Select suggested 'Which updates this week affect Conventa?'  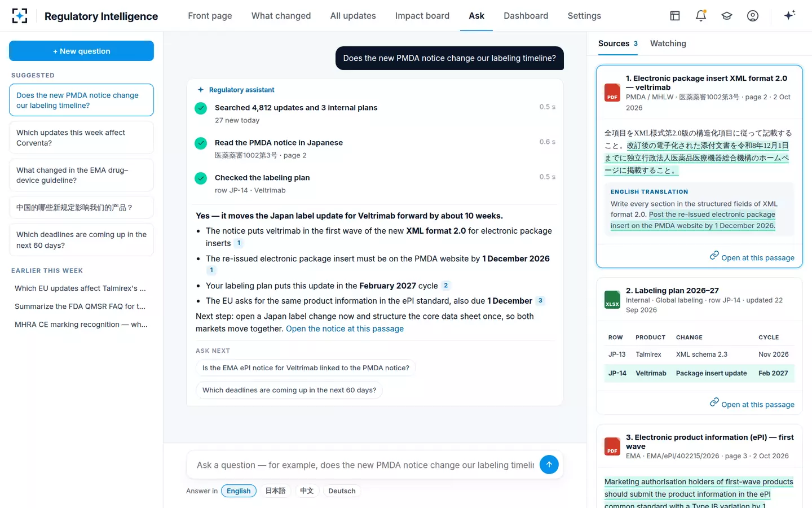pos(81,138)
